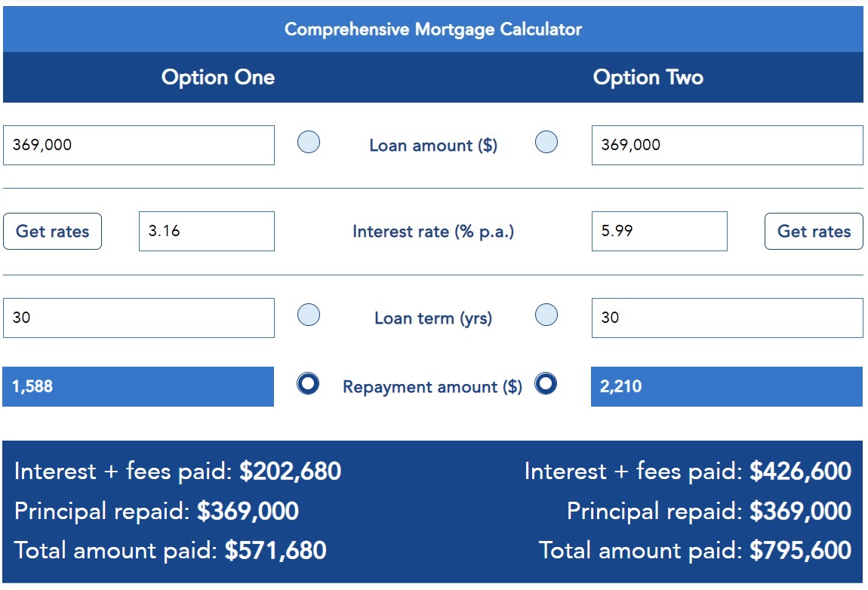Select Option Two loan term radio button
The image size is (868, 590).
(x=546, y=315)
